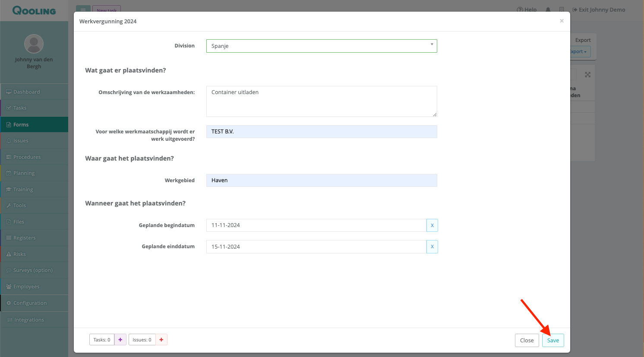Open Risks in the sidebar

click(x=34, y=254)
